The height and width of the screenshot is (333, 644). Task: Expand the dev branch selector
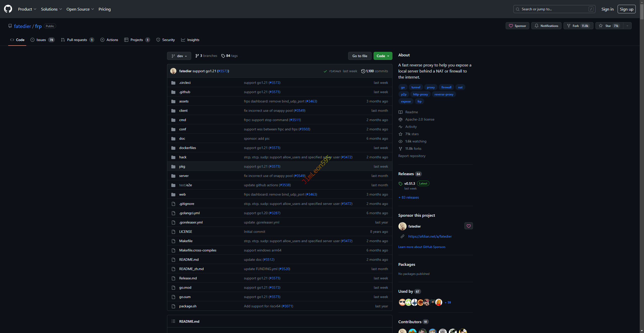tap(179, 56)
